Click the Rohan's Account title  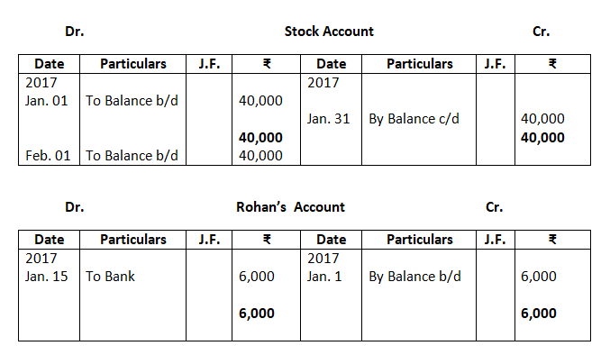(290, 207)
